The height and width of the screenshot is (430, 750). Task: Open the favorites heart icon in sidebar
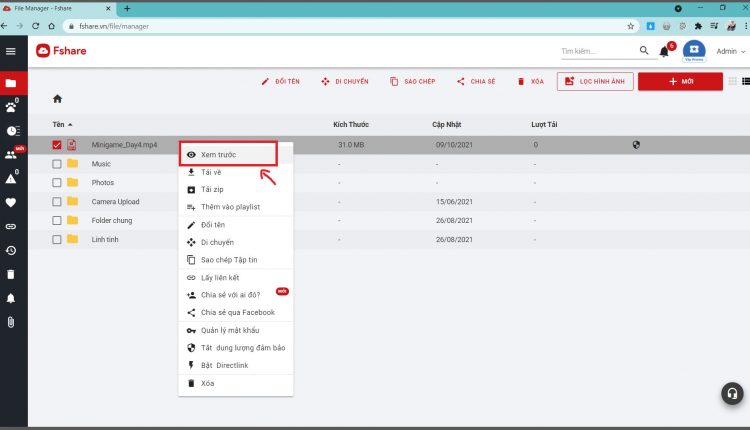click(11, 202)
